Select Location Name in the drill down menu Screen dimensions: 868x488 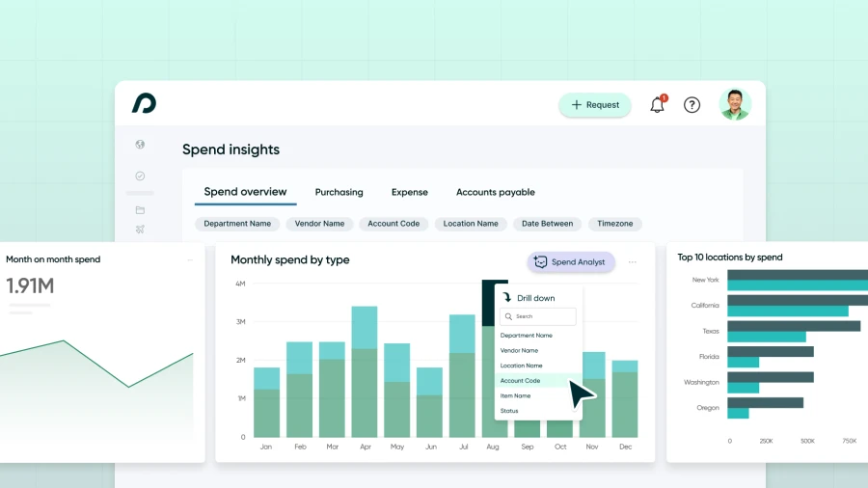point(521,366)
